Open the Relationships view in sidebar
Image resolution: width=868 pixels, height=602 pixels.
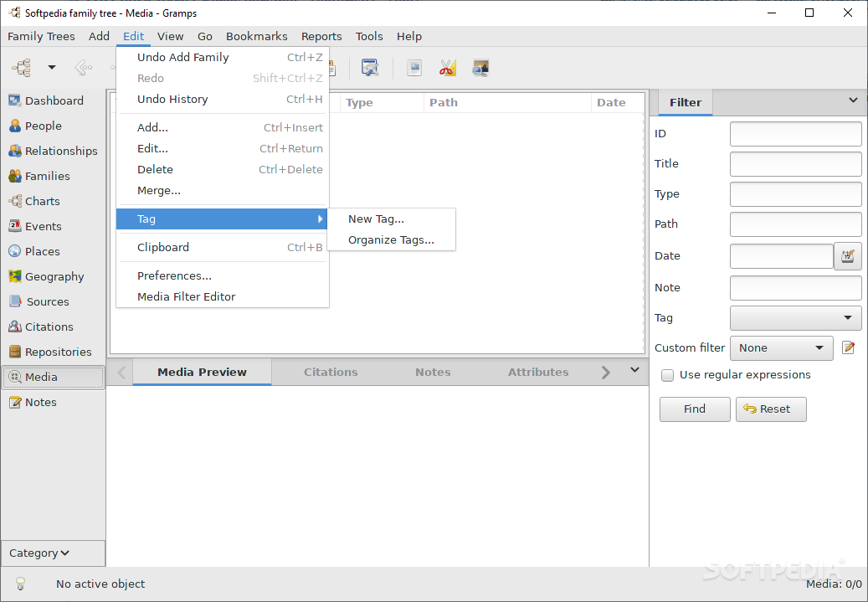(x=53, y=151)
